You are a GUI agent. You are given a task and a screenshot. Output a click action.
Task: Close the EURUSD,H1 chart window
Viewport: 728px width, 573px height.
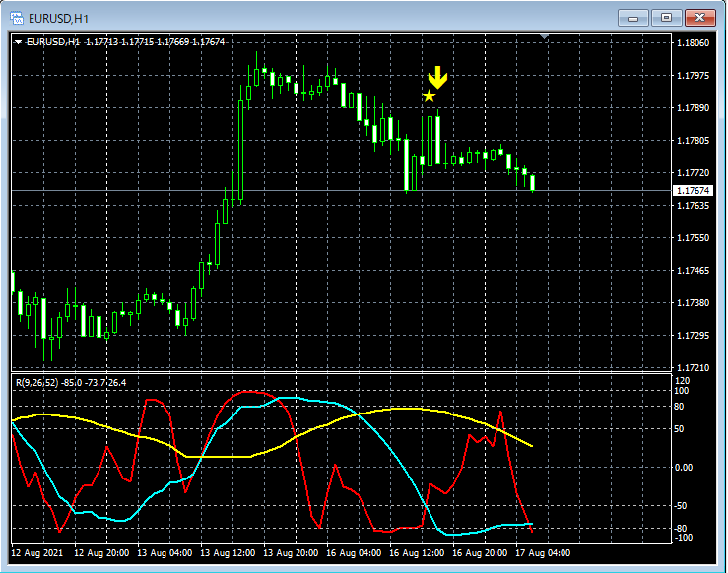click(x=699, y=18)
